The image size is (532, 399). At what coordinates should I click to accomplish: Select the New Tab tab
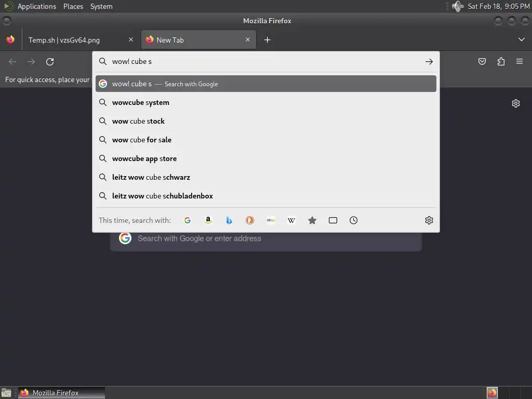coord(198,39)
